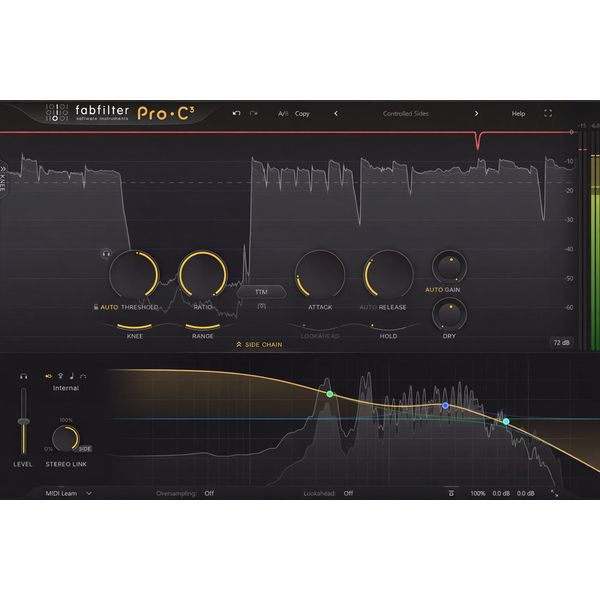Toggle the bypass icon in bottom bar
The width and height of the screenshot is (600, 600).
(x=451, y=493)
